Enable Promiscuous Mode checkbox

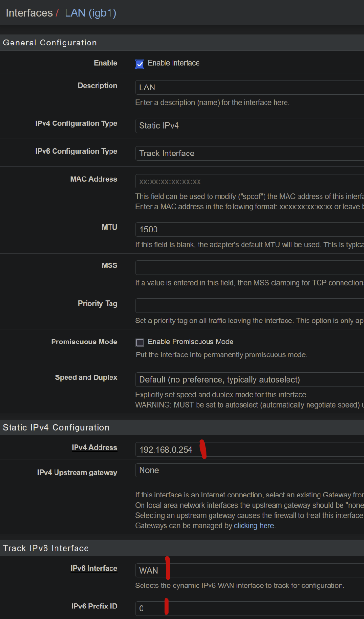140,343
